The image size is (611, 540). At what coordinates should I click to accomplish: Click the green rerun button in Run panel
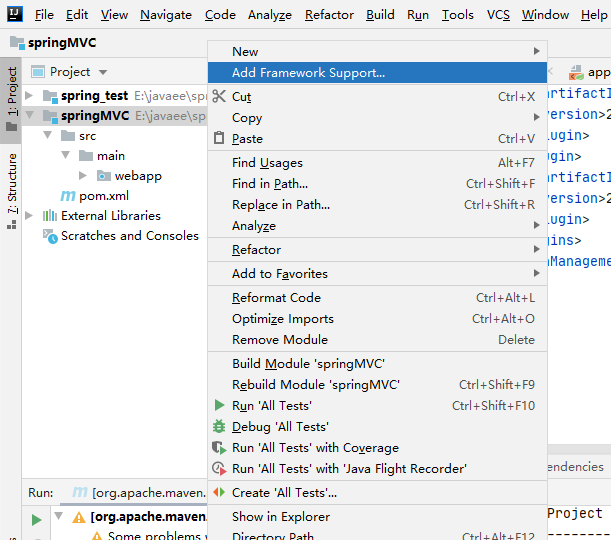coord(36,519)
